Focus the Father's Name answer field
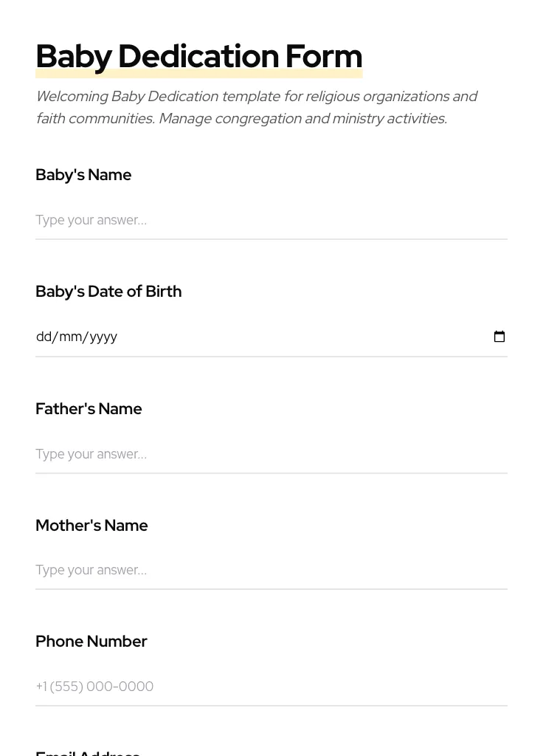 coord(271,454)
